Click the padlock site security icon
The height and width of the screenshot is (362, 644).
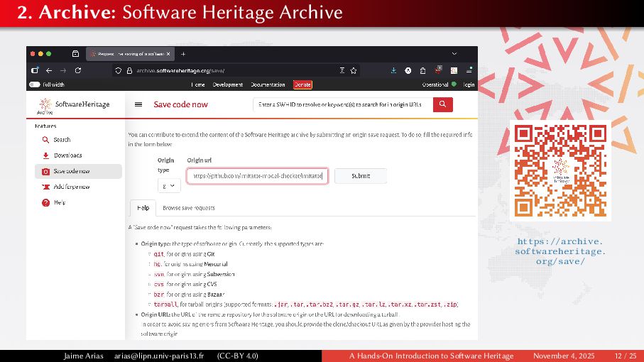[129, 70]
